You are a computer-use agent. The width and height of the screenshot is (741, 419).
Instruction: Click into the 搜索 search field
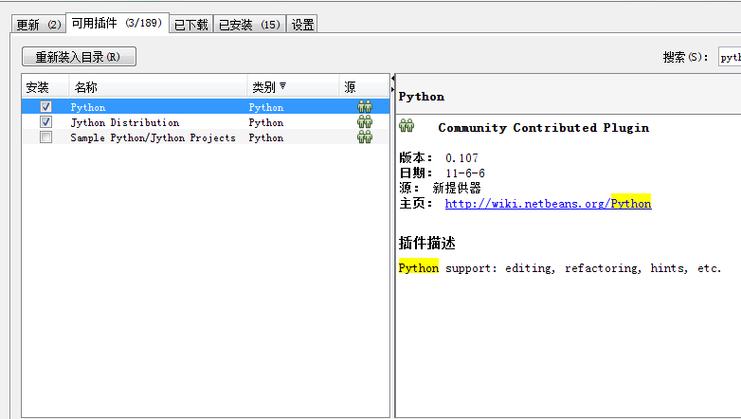(729, 57)
